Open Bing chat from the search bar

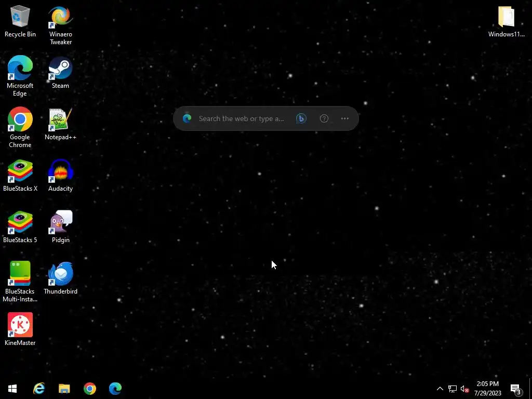(301, 118)
